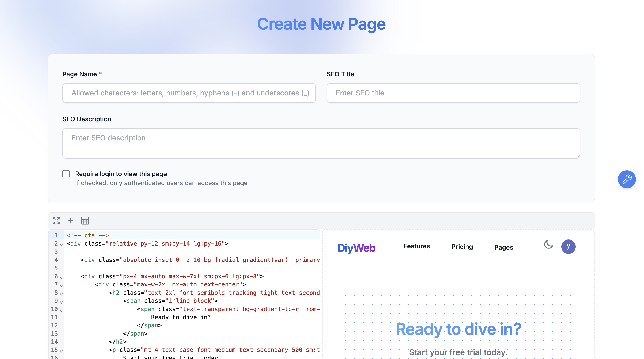
Task: Open the user avatar 'y' menu
Action: tap(568, 246)
